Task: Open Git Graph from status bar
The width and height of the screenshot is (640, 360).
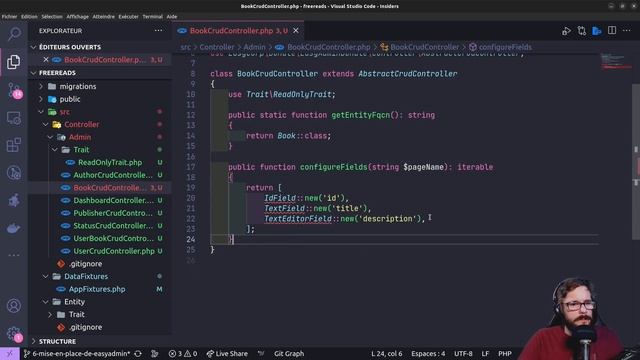Action: (x=289, y=353)
